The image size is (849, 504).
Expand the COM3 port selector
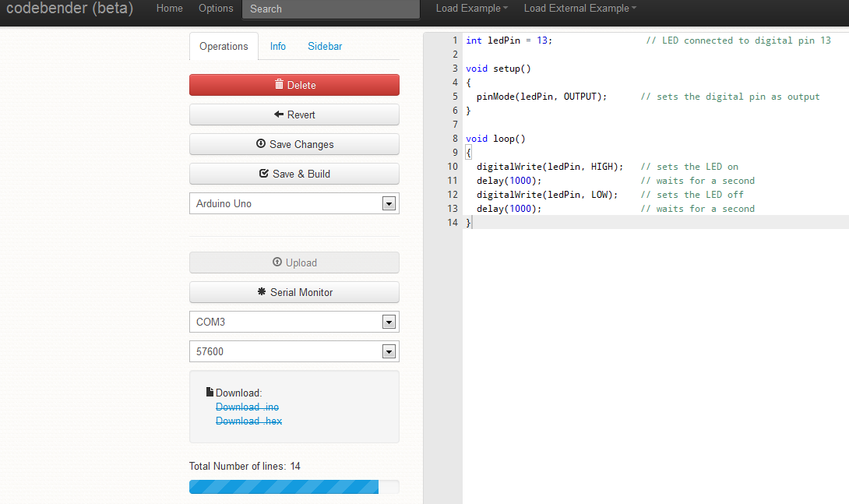point(294,322)
